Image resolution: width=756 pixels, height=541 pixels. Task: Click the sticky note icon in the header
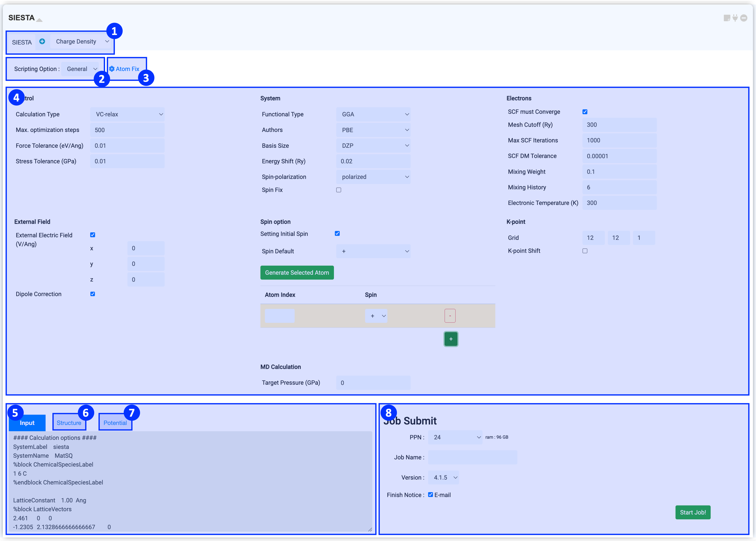tap(727, 18)
